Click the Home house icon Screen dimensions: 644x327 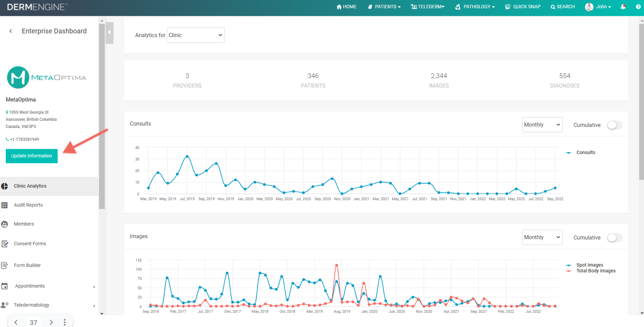pos(339,7)
